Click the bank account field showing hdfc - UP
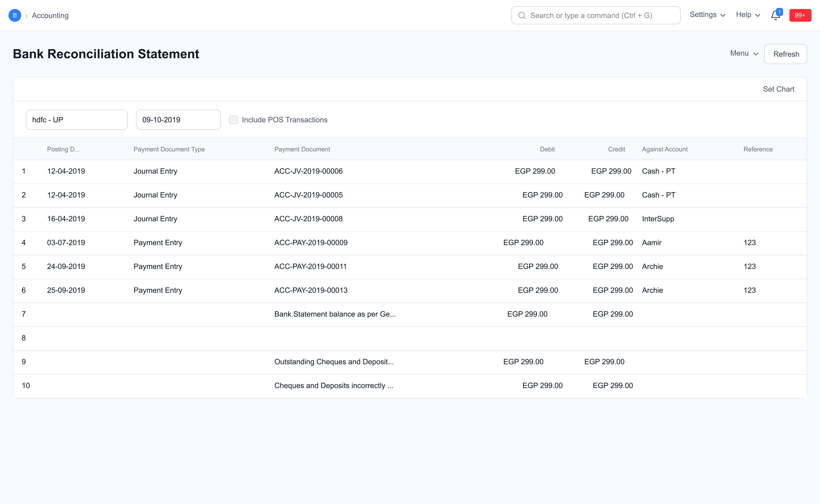 pos(77,119)
